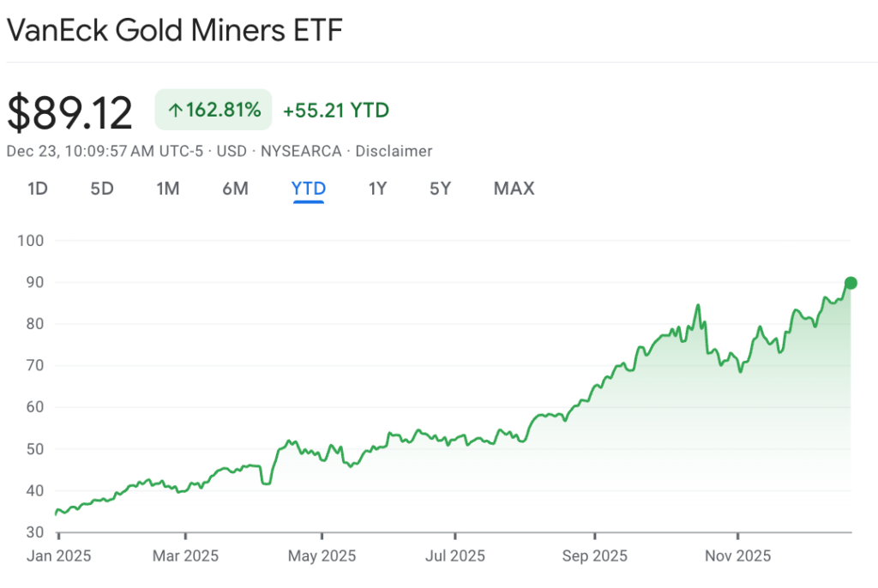Select the 5D chart range
Screen dimensions: 878x588
coord(102,189)
